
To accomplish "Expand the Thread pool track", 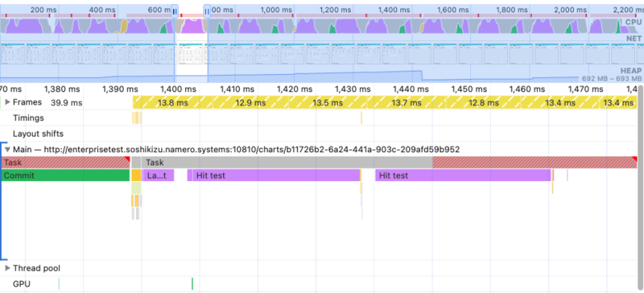I will (7, 268).
